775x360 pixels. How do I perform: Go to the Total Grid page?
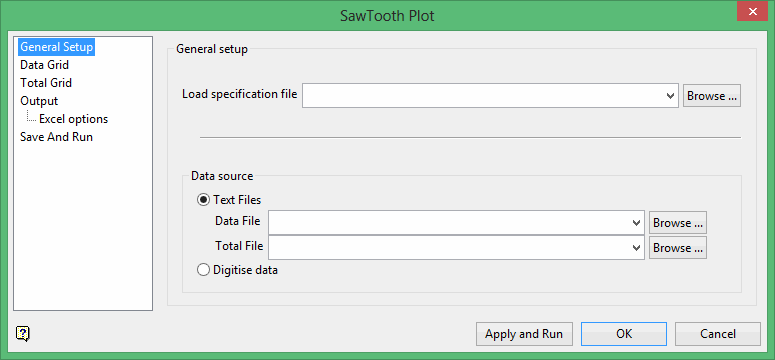(46, 83)
